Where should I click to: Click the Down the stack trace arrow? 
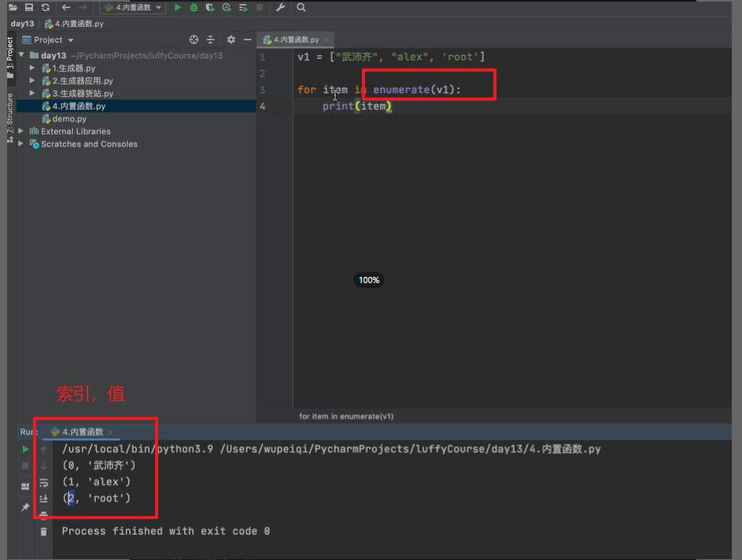(43, 466)
